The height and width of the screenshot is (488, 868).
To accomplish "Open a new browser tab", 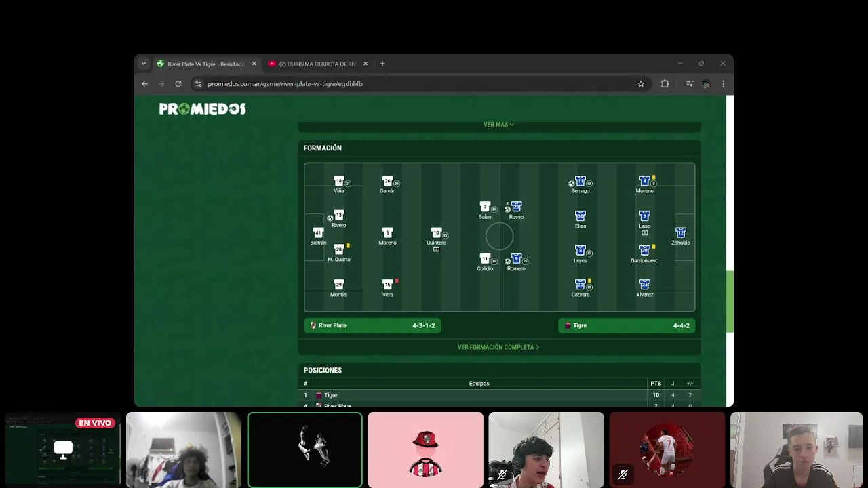I will point(382,64).
